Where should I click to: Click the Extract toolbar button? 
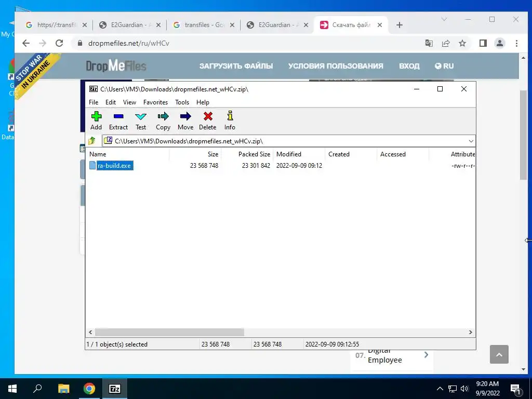(118, 121)
